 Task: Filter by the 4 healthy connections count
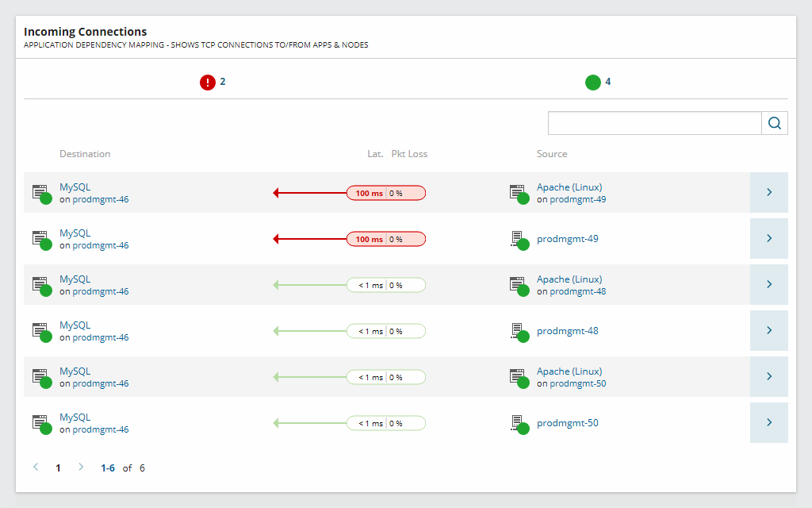(x=608, y=82)
